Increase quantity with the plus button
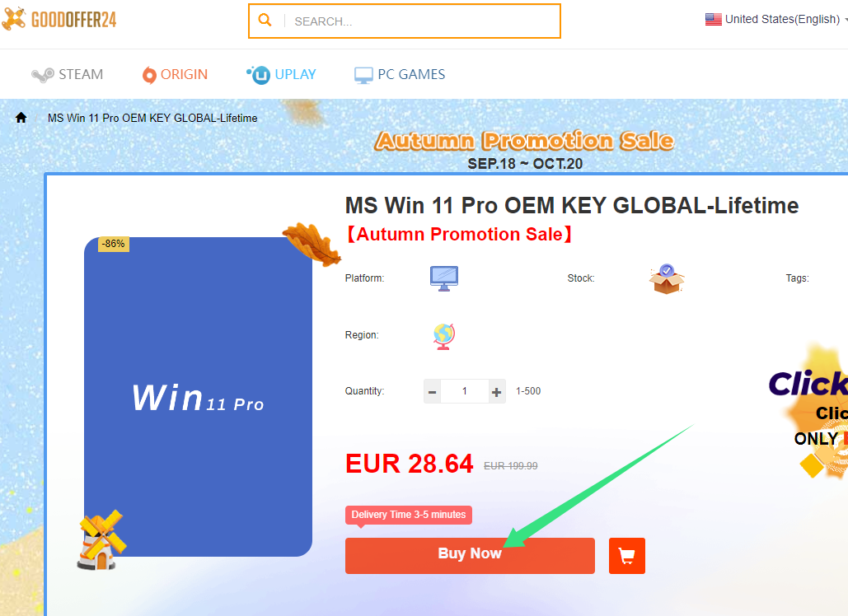This screenshot has height=616, width=848. pos(496,392)
